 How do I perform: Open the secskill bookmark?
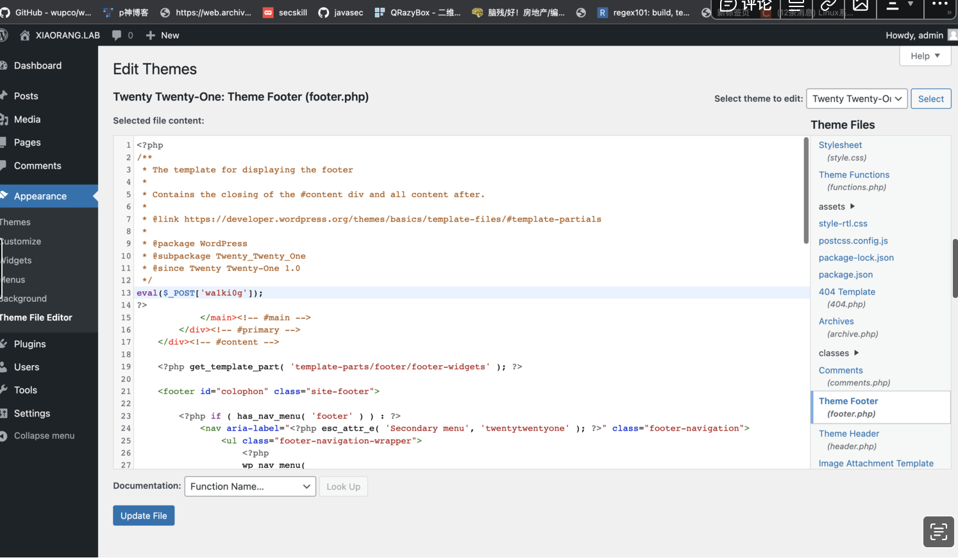[285, 12]
